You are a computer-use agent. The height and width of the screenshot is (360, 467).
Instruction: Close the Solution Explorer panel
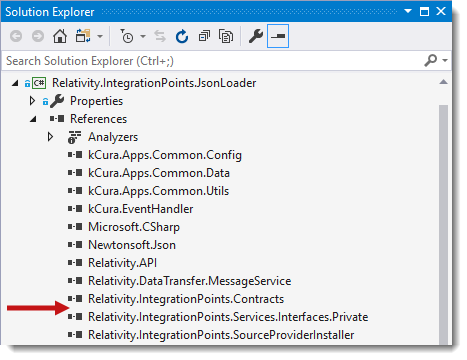tap(441, 11)
